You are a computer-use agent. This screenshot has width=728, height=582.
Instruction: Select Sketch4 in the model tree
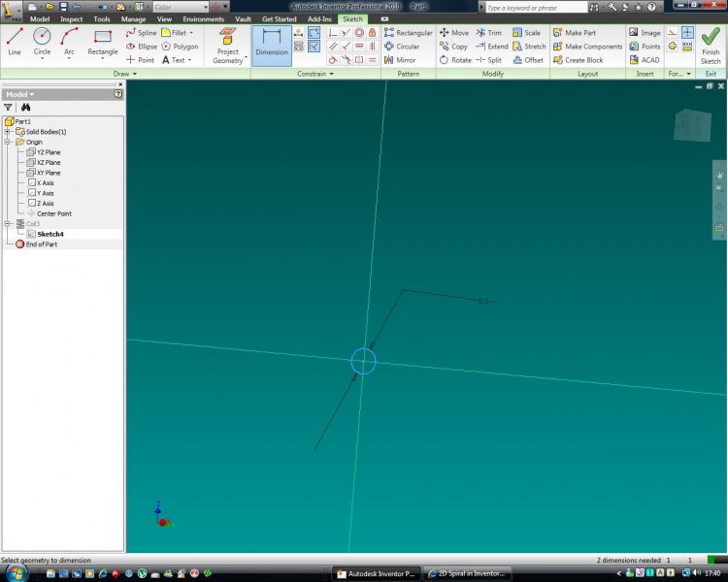50,234
